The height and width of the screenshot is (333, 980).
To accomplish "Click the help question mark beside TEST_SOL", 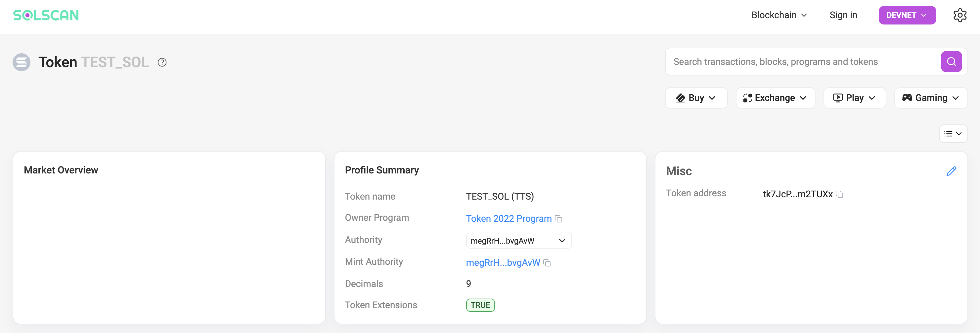I will pyautogui.click(x=162, y=63).
